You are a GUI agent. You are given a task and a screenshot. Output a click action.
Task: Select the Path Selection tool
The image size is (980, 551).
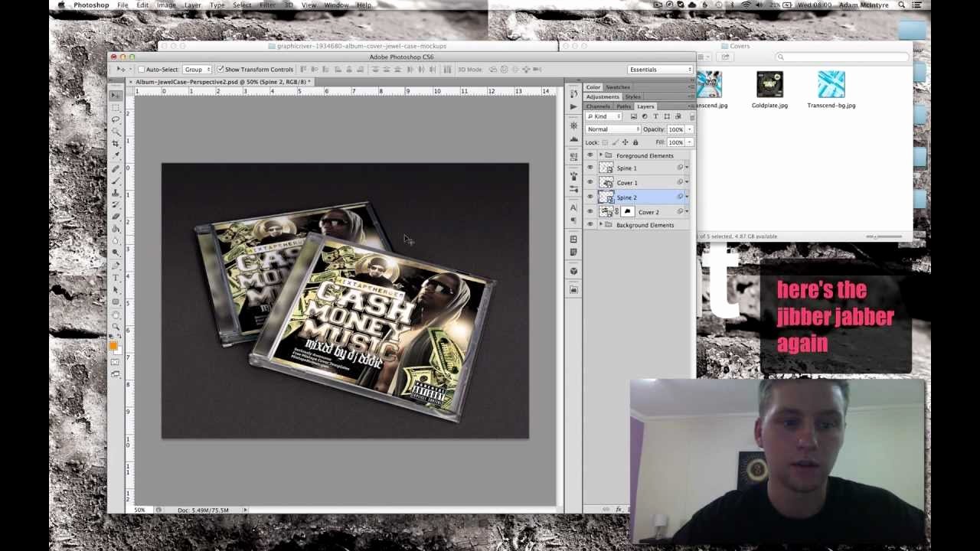tap(116, 289)
